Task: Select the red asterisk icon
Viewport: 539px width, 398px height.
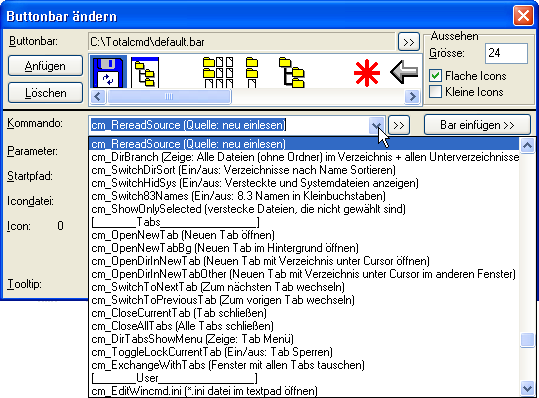Action: [x=367, y=73]
